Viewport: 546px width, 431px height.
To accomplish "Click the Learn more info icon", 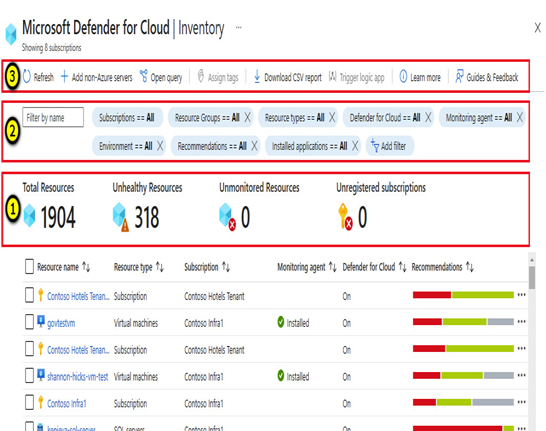I will (403, 76).
